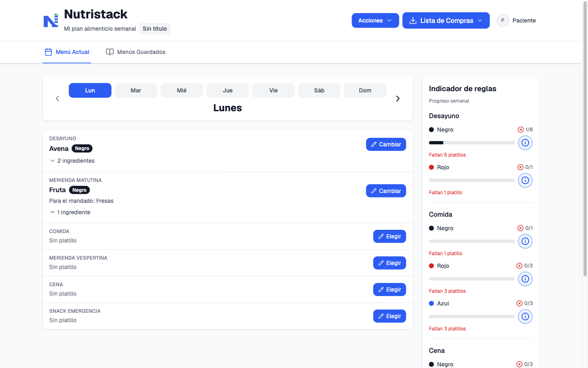Choose a dish for Comida
This screenshot has width=588, height=368.
(x=390, y=236)
